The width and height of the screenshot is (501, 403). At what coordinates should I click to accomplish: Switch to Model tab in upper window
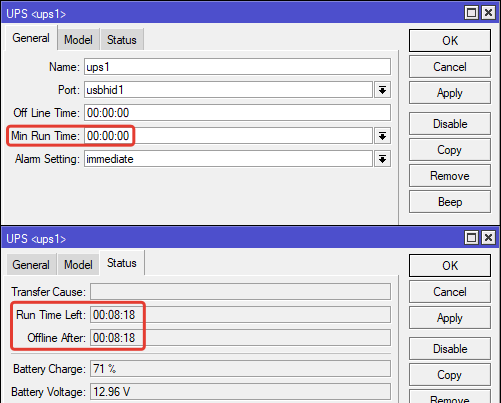[78, 40]
